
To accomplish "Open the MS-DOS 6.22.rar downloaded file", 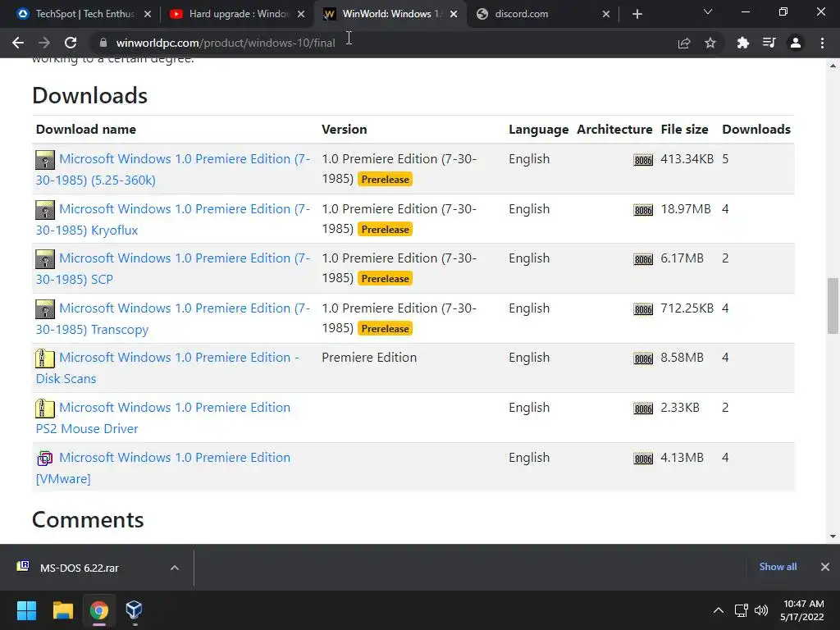I will 80,568.
